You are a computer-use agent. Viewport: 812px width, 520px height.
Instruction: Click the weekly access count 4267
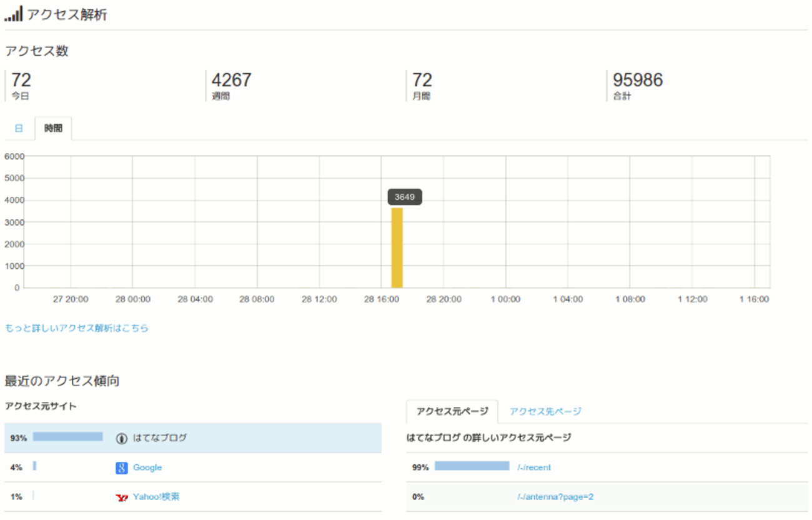tap(231, 80)
